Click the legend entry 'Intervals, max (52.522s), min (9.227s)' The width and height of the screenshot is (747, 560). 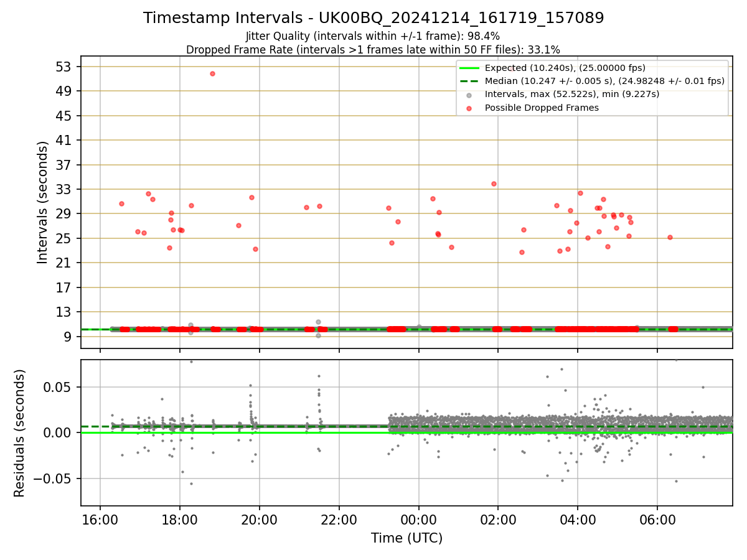(x=572, y=94)
